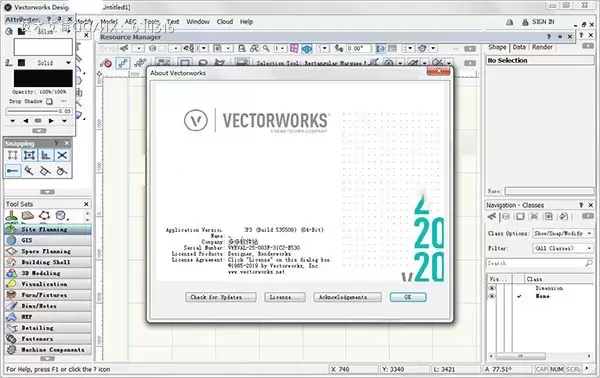Select MEP tool set
This screenshot has height=378, width=600.
(48, 317)
